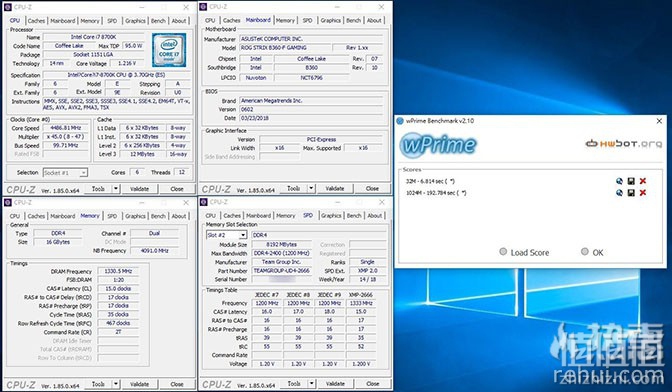Open the Graphics tab in the Mainboard-tab window
The image size is (672, 392).
point(330,20)
